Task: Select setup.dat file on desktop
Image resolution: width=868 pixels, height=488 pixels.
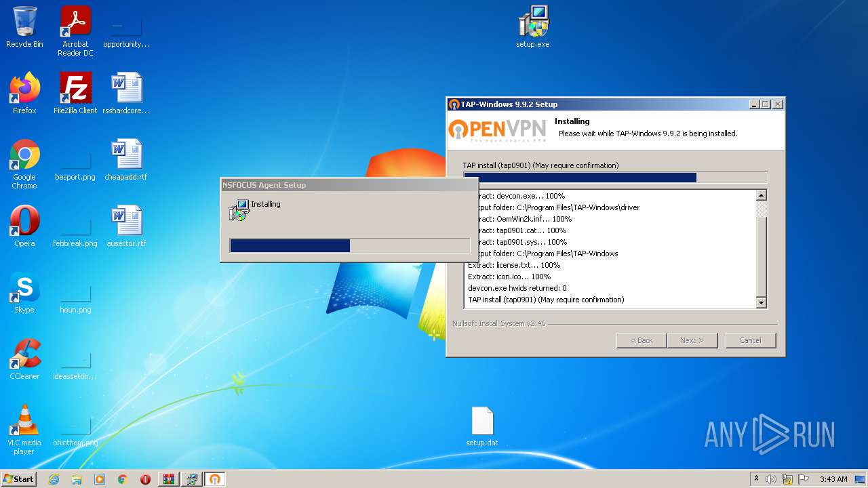Action: click(482, 426)
